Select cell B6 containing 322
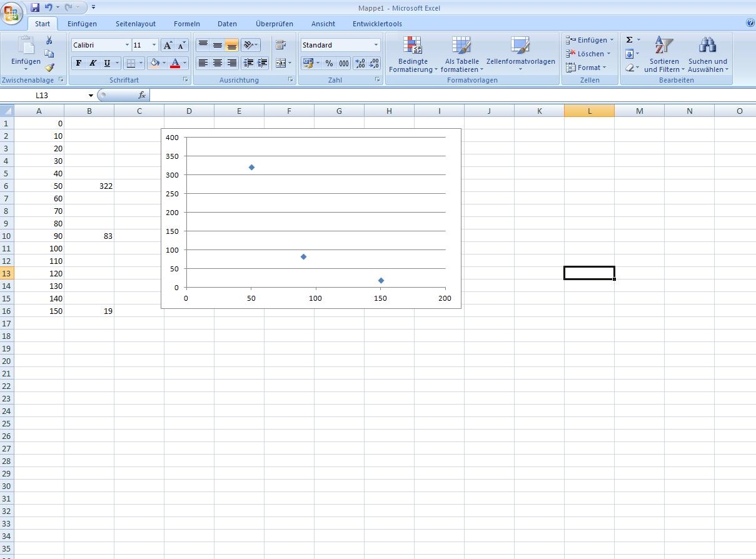Viewport: 756px width, 559px height. click(x=89, y=186)
